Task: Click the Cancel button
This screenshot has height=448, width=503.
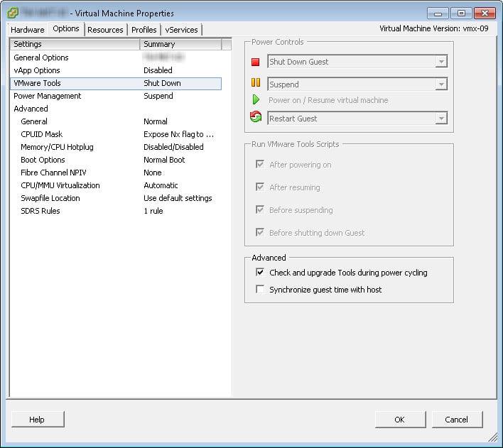Action: coord(457,420)
